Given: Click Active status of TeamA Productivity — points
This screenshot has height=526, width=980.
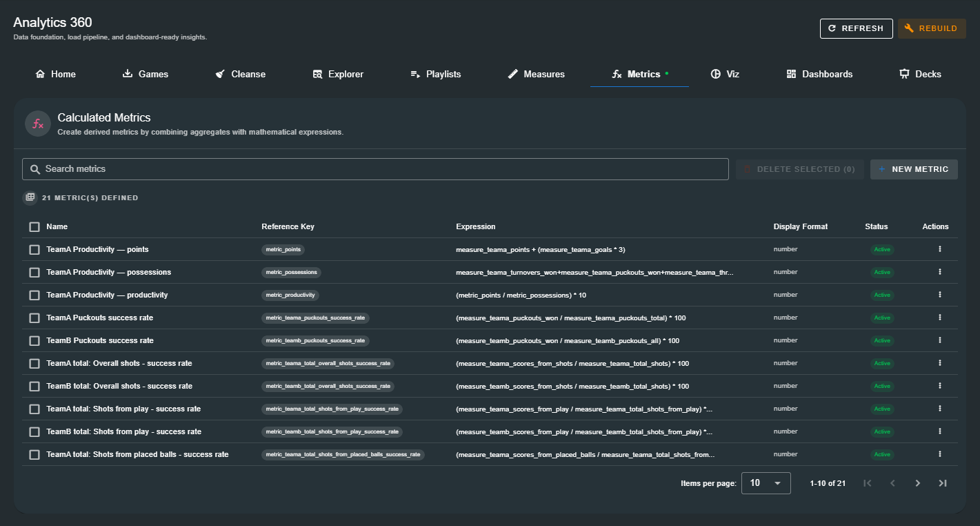Looking at the screenshot, I should coord(882,249).
